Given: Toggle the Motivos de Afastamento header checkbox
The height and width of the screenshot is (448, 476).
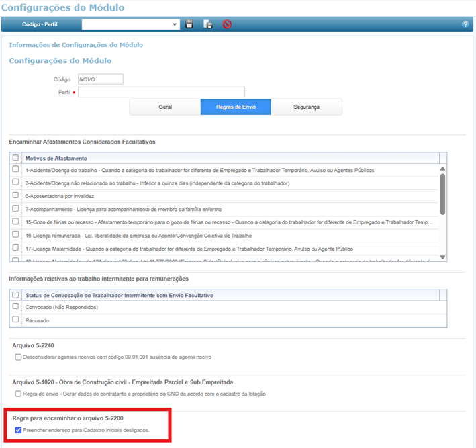Looking at the screenshot, I should pos(15,158).
